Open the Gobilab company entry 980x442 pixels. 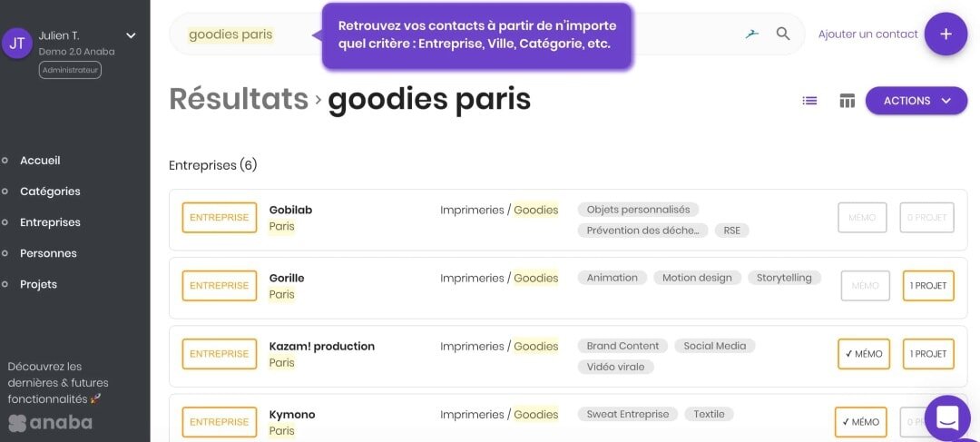coord(290,210)
